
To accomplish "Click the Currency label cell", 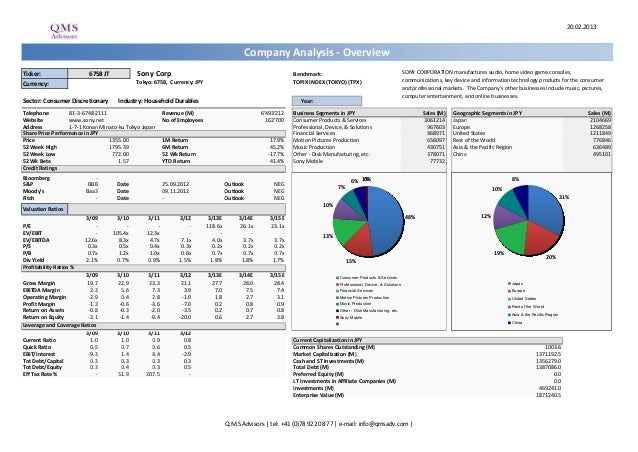I will [44, 83].
